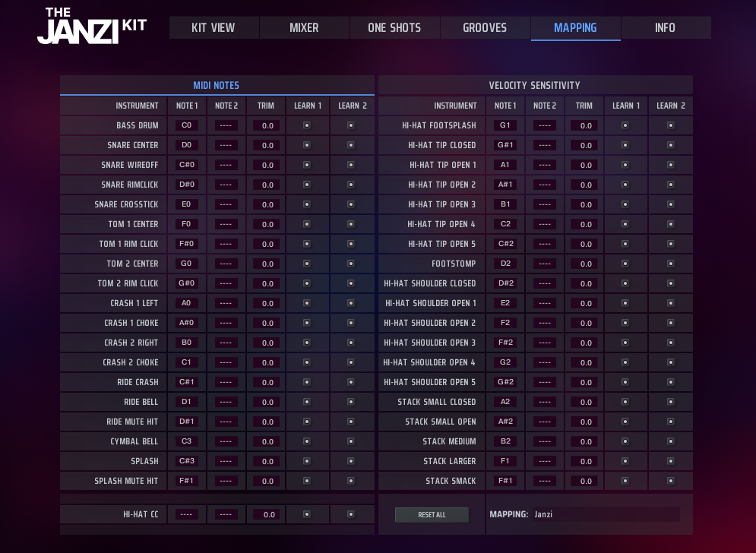Adjust Trim value for Cymbal Bell
The height and width of the screenshot is (553, 756).
pos(267,442)
